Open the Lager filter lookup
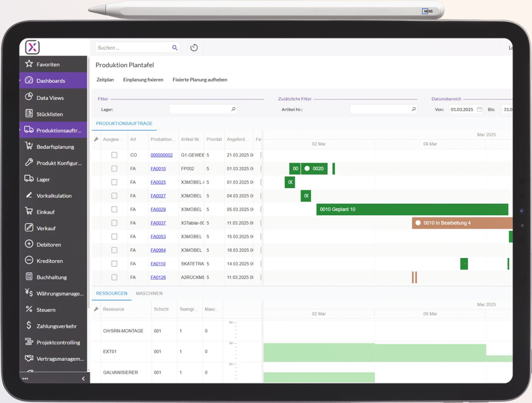The width and height of the screenshot is (532, 403). tap(233, 109)
